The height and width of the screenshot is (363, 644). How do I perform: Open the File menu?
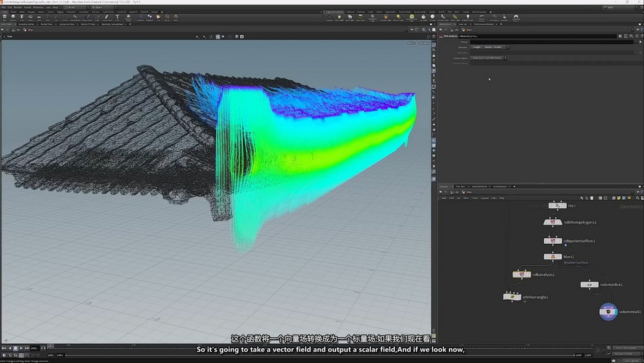tap(4, 7)
